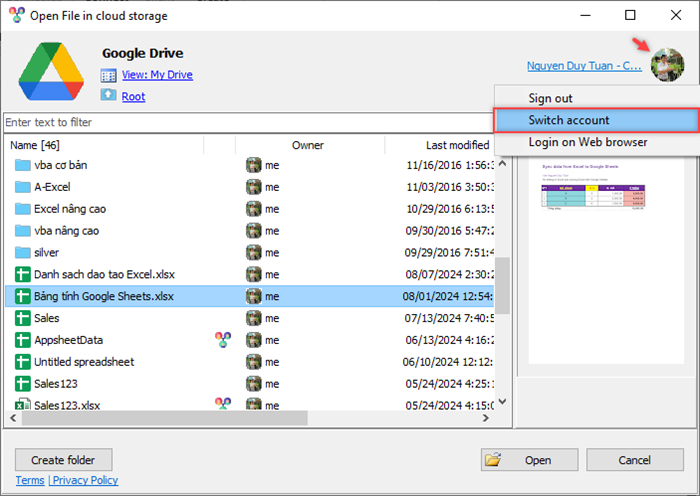Screen dimensions: 700x496
Task: Click the app logo in the title bar
Action: (x=17, y=15)
